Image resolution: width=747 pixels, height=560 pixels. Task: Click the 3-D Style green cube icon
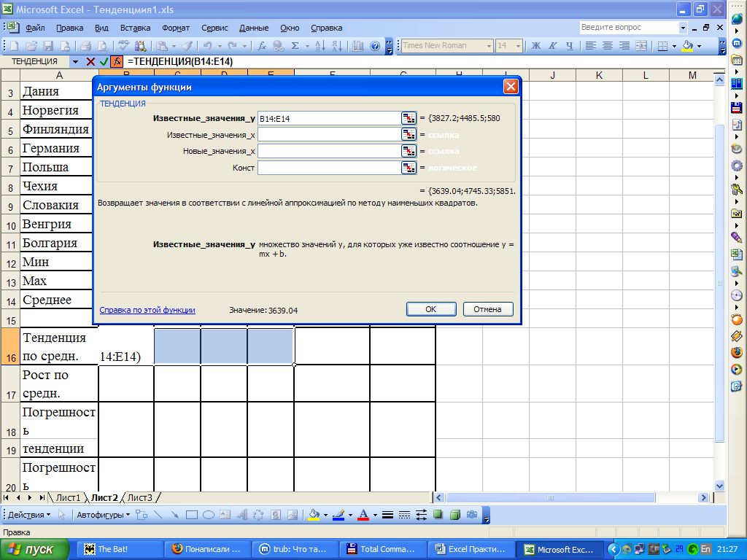tap(455, 515)
